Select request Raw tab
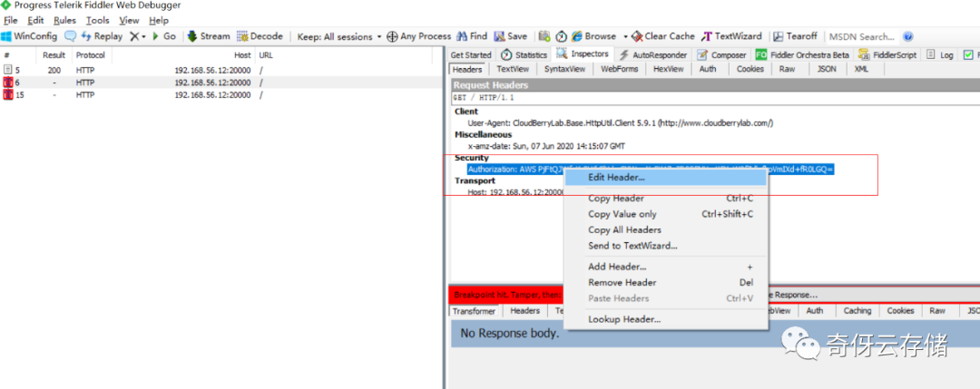The height and width of the screenshot is (389, 980). [x=787, y=69]
